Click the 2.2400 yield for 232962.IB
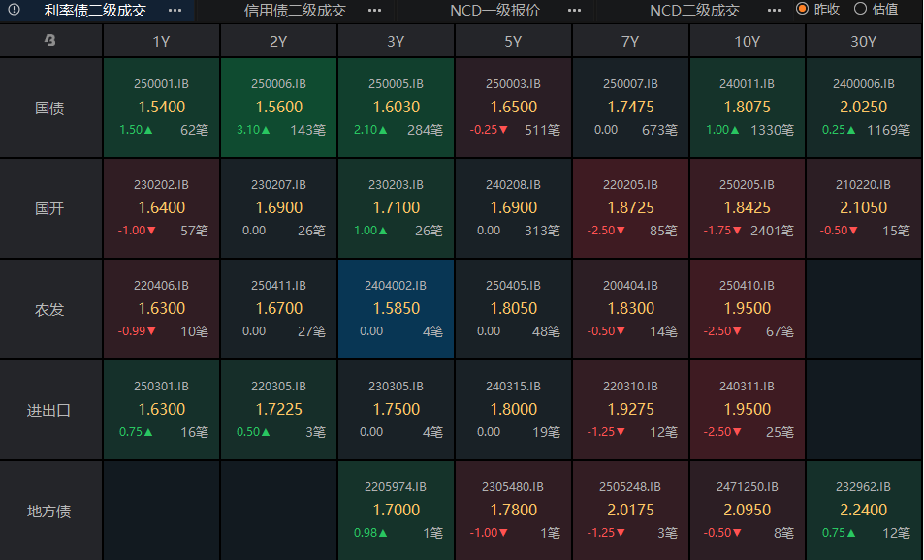Screen dimensions: 924x560 pos(863,510)
